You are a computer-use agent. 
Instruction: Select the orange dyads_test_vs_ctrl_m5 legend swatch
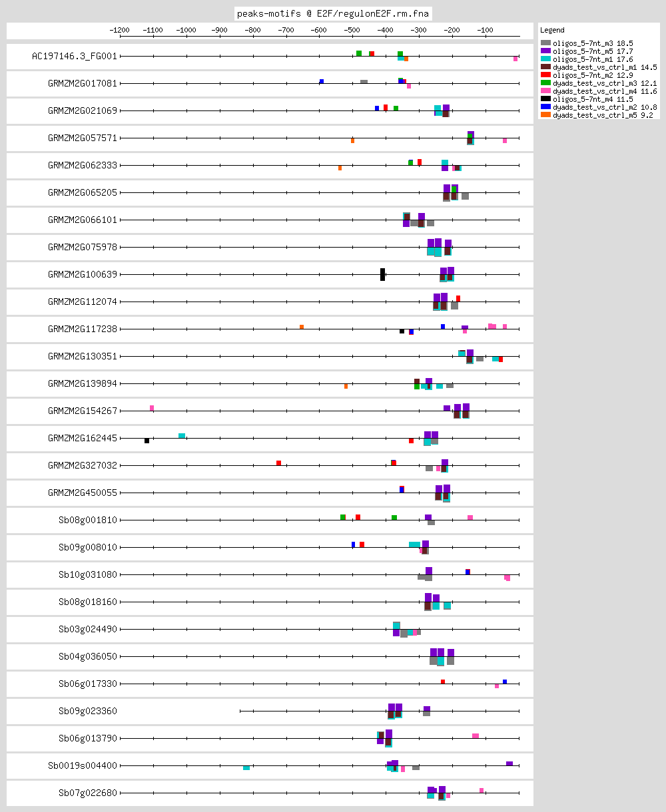tap(545, 114)
